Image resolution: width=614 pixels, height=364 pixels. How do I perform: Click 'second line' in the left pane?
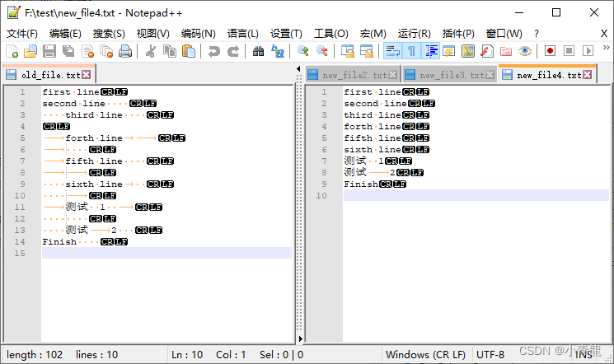pos(73,103)
